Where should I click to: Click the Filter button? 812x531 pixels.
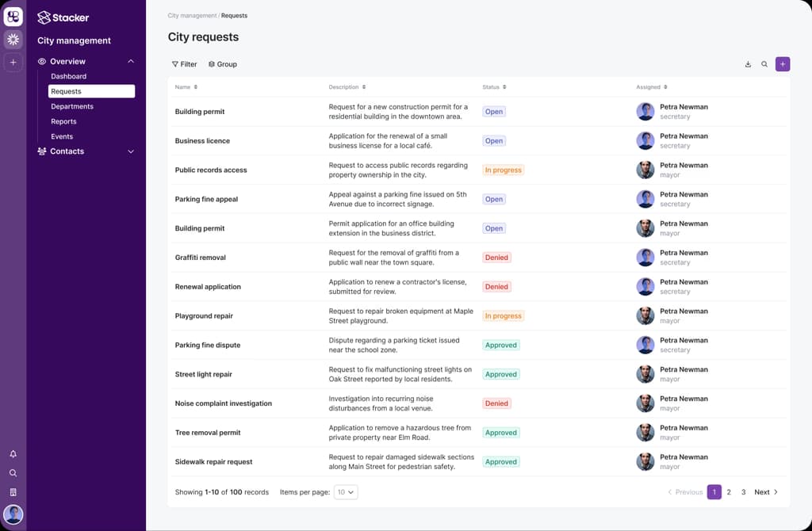pos(185,64)
